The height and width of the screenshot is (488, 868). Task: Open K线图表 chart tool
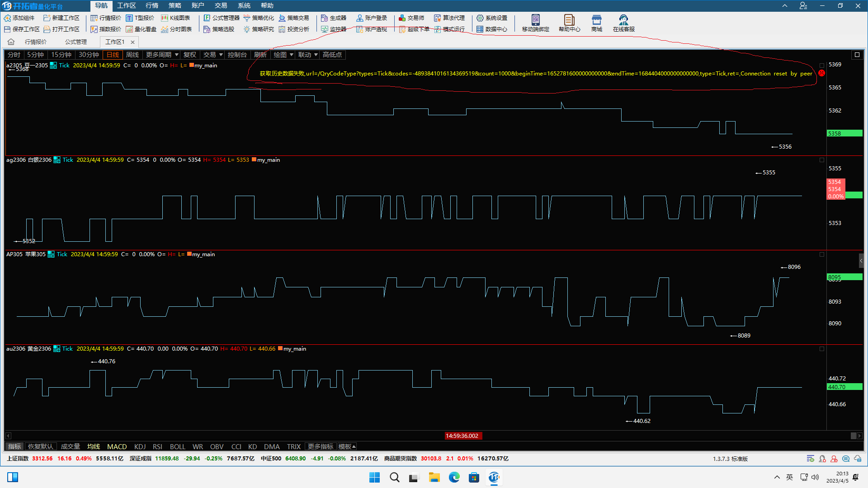(x=175, y=18)
